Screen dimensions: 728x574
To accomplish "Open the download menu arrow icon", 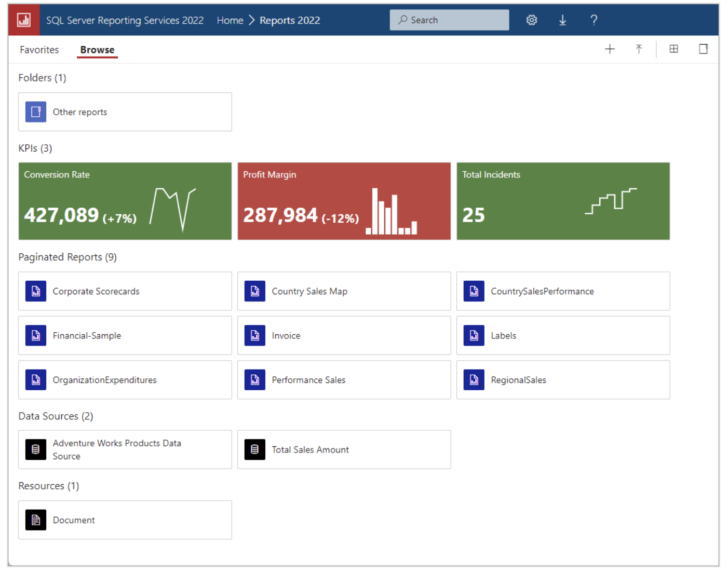I will [562, 20].
